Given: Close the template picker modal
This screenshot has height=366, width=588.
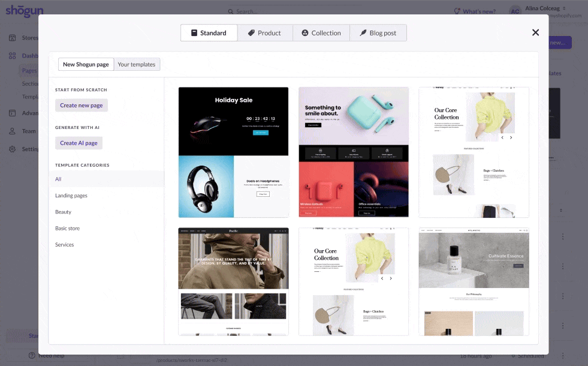Looking at the screenshot, I should (535, 32).
